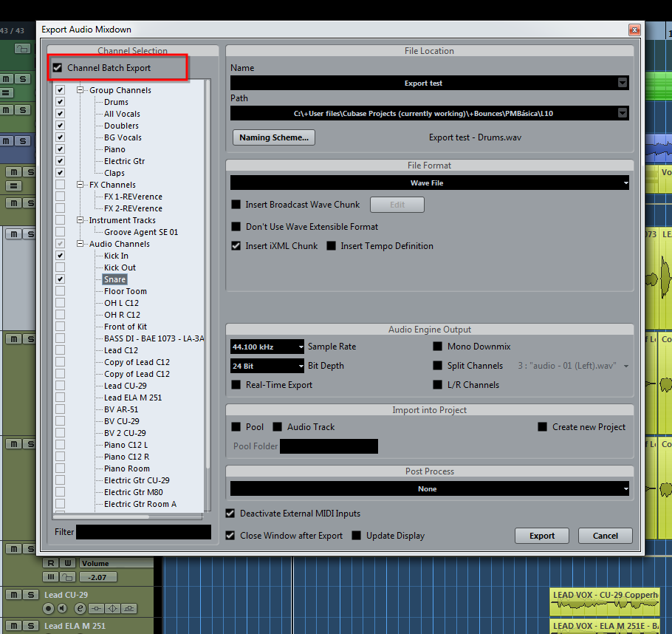
Task: Toggle monitor speaker on the Lead CU-29 track
Action: pyautogui.click(x=63, y=608)
